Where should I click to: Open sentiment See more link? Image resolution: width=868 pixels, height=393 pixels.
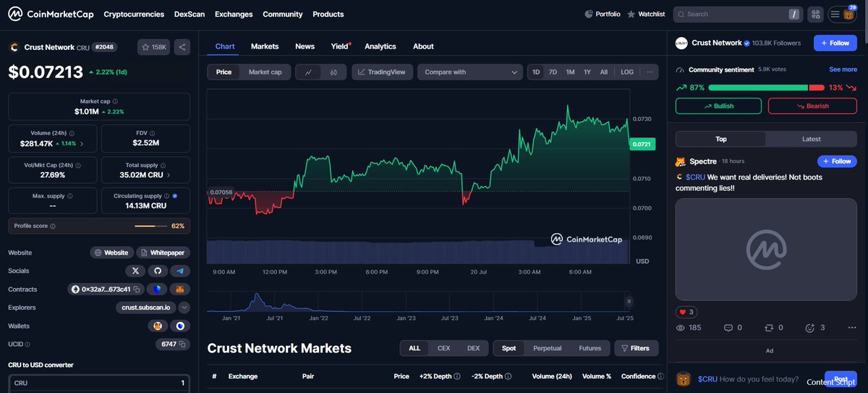coord(843,69)
